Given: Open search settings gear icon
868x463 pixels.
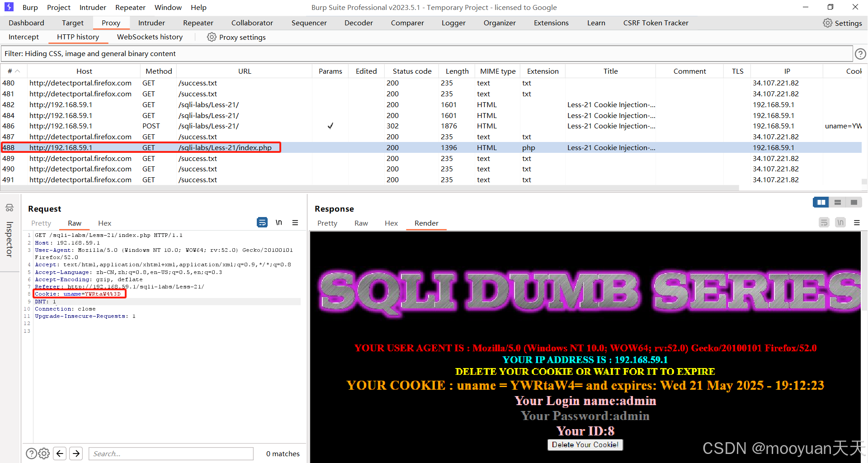Looking at the screenshot, I should click(x=44, y=454).
